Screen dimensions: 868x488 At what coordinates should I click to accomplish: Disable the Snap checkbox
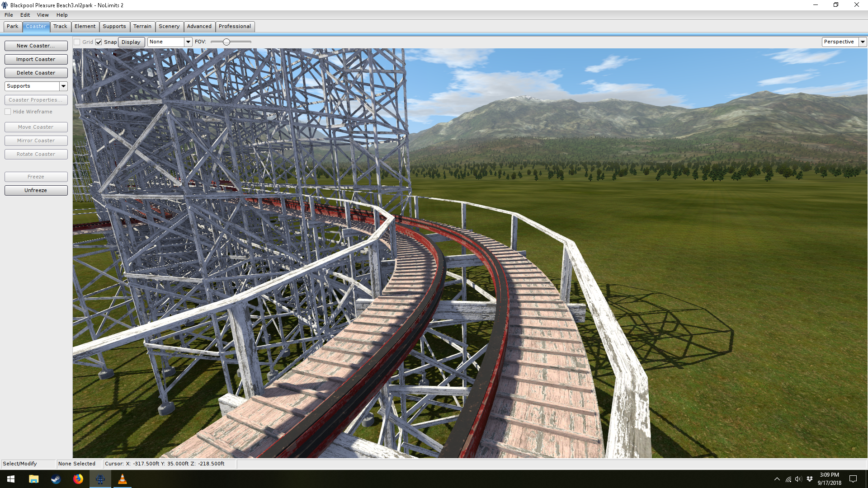pos(99,42)
